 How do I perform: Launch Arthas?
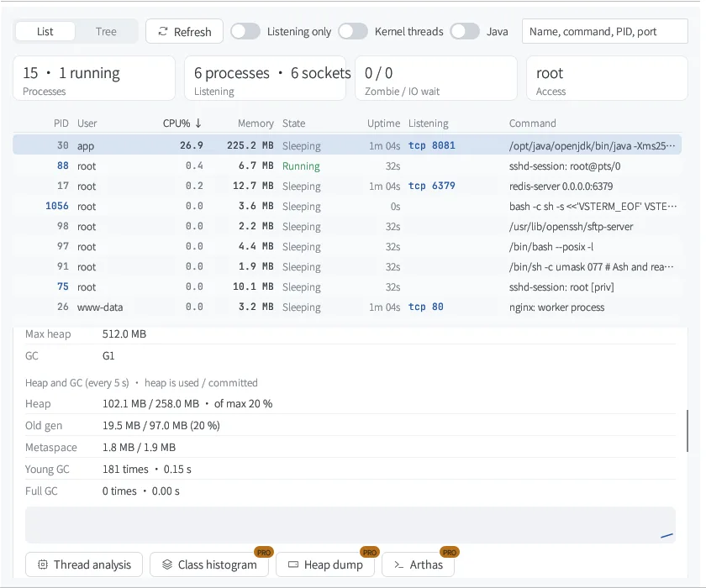418,564
